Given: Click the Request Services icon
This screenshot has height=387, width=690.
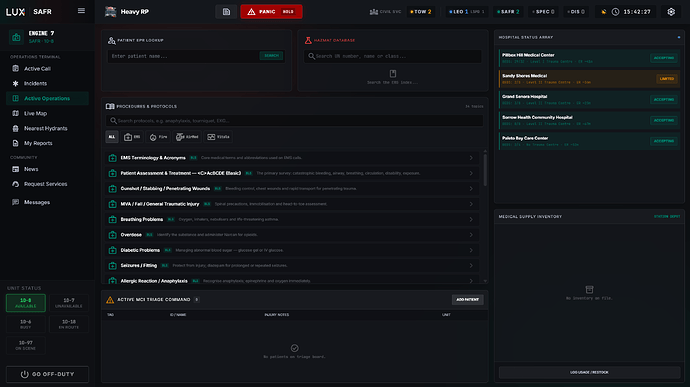Looking at the screenshot, I should click(x=15, y=184).
